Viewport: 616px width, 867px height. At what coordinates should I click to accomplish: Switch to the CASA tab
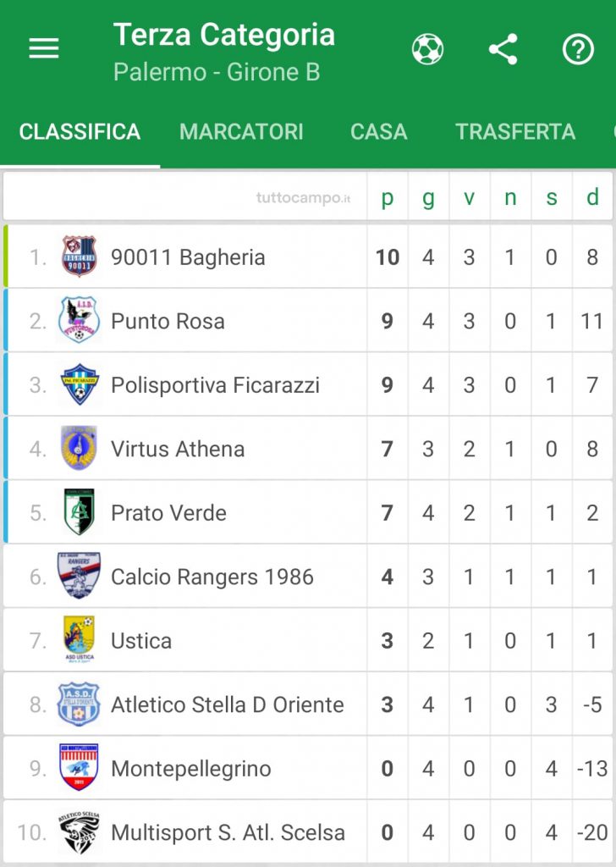378,132
